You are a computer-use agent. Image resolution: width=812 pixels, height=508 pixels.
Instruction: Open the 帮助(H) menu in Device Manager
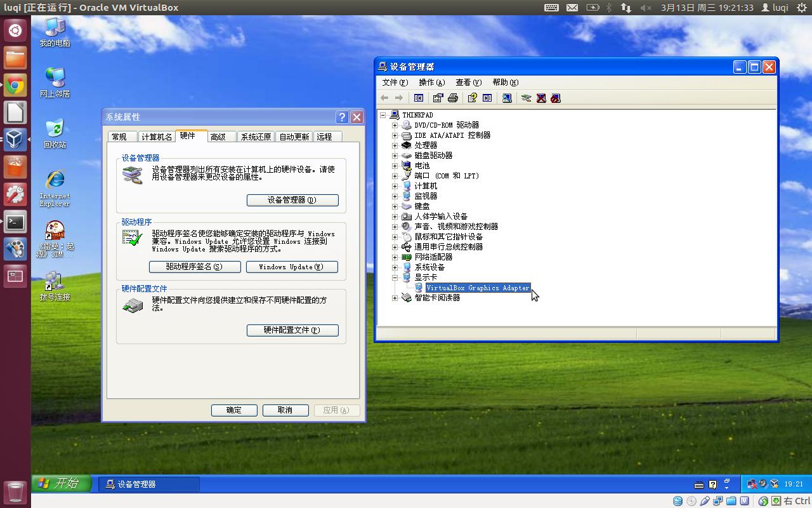pyautogui.click(x=505, y=83)
